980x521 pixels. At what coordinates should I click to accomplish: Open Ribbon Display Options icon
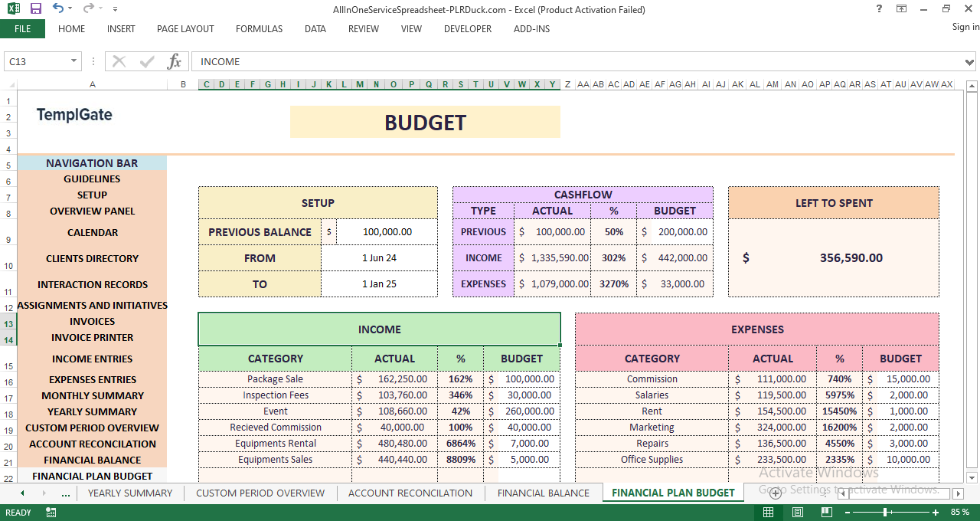(902, 9)
